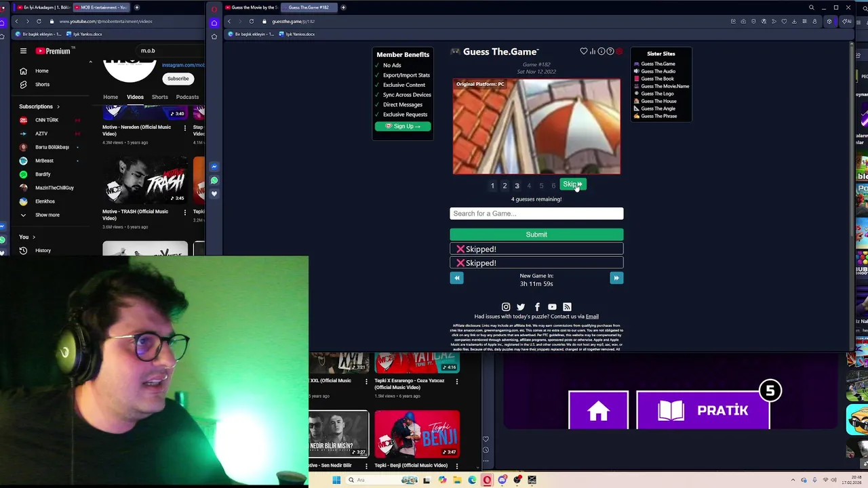Click the green Submit button
Screen dimensions: 868x488
pyautogui.click(x=536, y=235)
